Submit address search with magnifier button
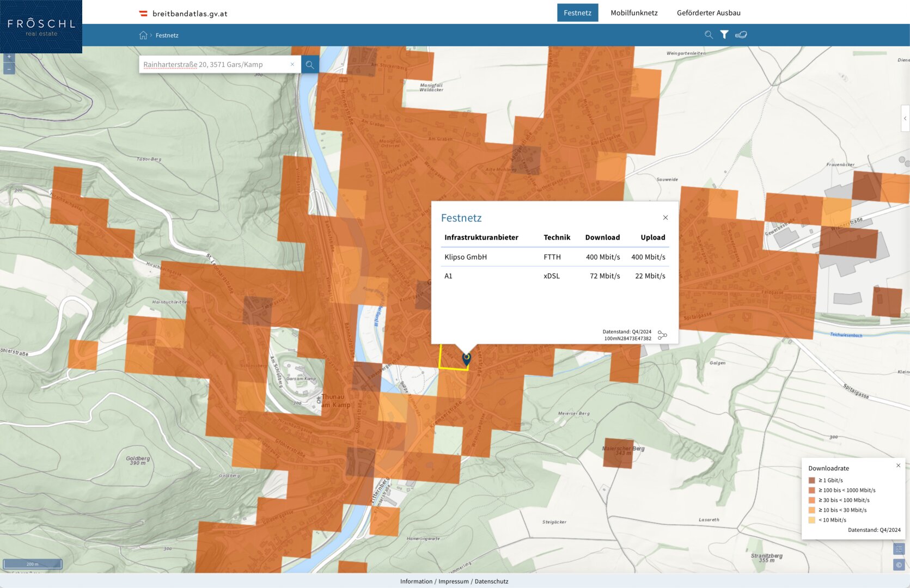Screen dimensions: 910x588 pos(310,65)
